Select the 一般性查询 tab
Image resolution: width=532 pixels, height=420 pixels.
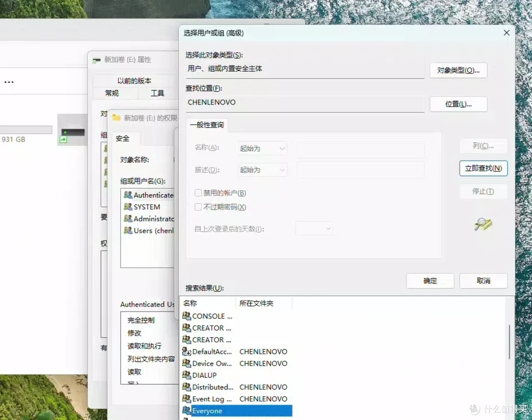(x=206, y=125)
